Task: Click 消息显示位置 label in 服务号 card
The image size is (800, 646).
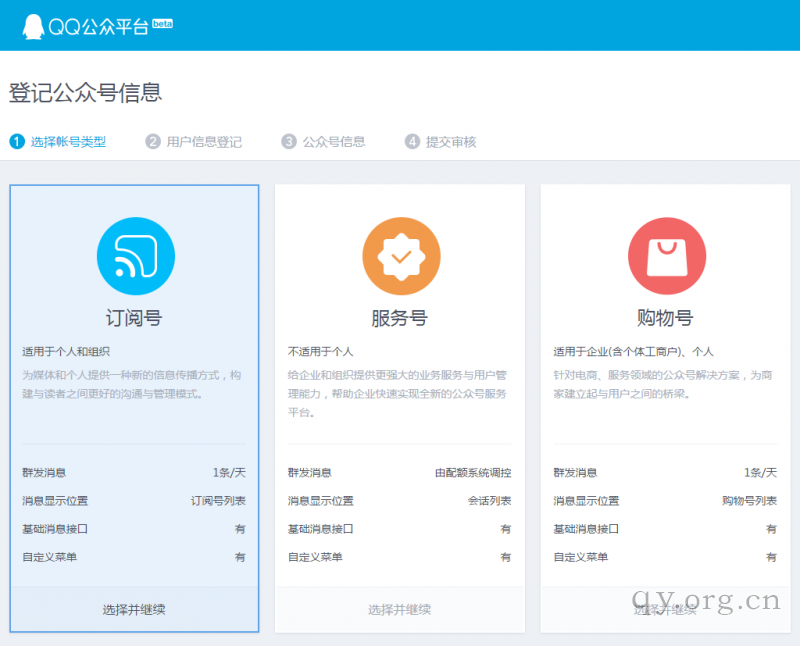Action: [321, 501]
